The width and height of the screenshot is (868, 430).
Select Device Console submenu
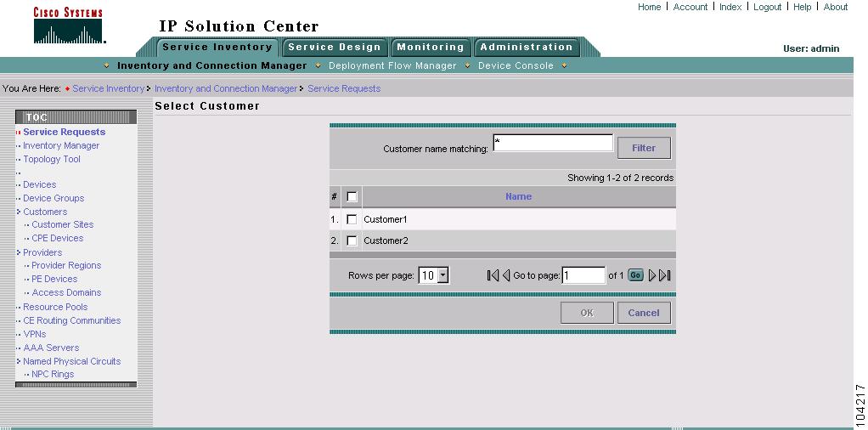pos(516,65)
